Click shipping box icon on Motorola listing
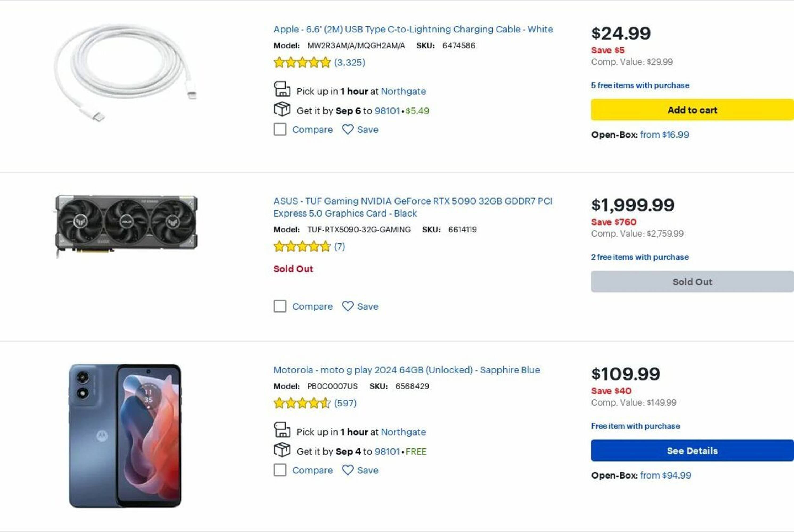The width and height of the screenshot is (794, 532). [282, 450]
